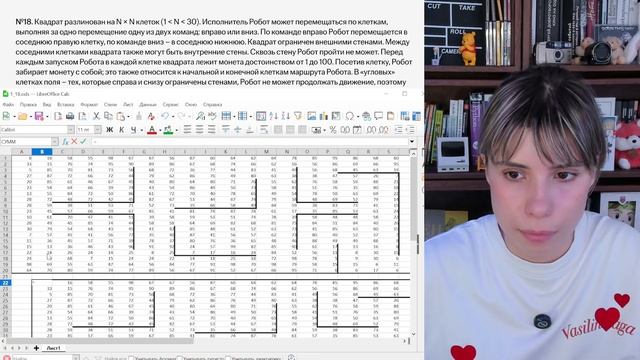This screenshot has width=640, height=360.
Task: Click the Export as PDF icon
Action: pos(58,116)
